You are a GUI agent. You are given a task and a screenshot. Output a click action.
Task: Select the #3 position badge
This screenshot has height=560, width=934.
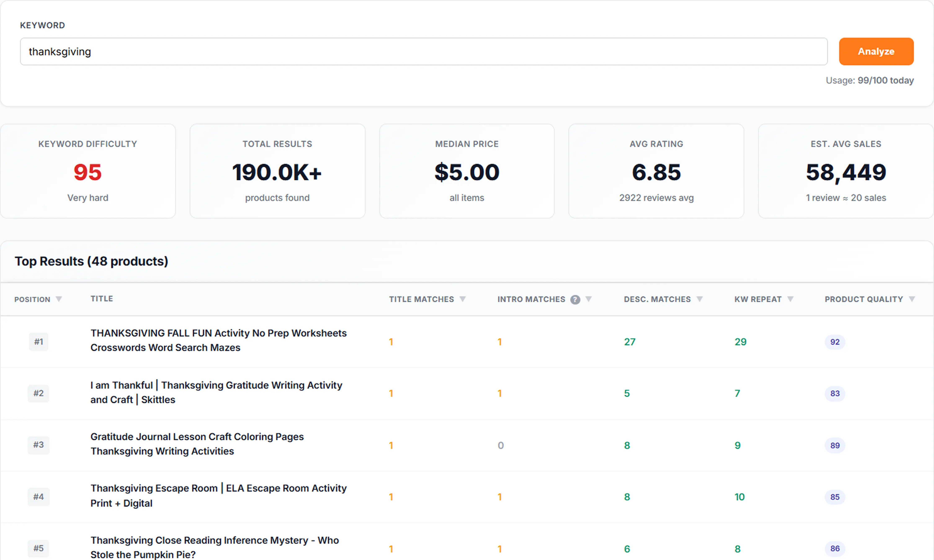39,445
